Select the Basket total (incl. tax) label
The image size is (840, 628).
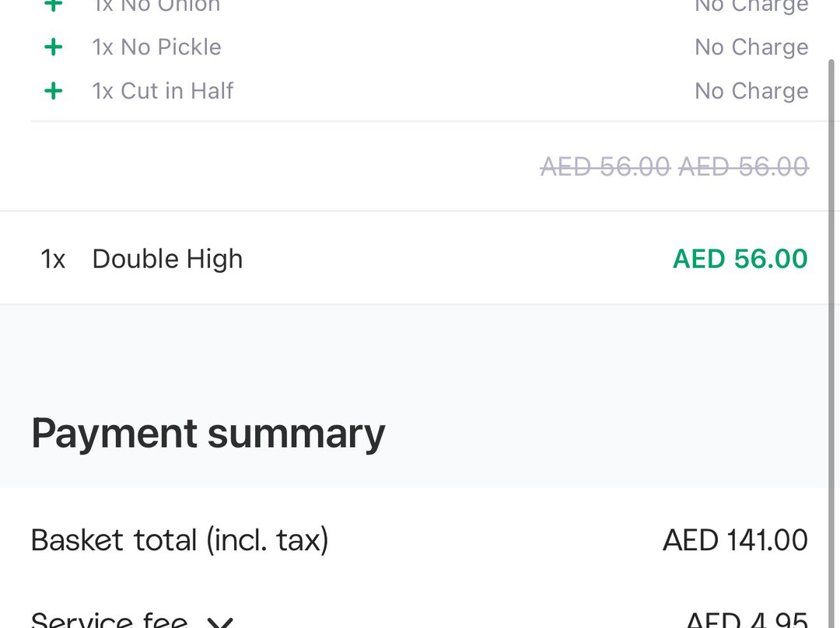click(180, 540)
